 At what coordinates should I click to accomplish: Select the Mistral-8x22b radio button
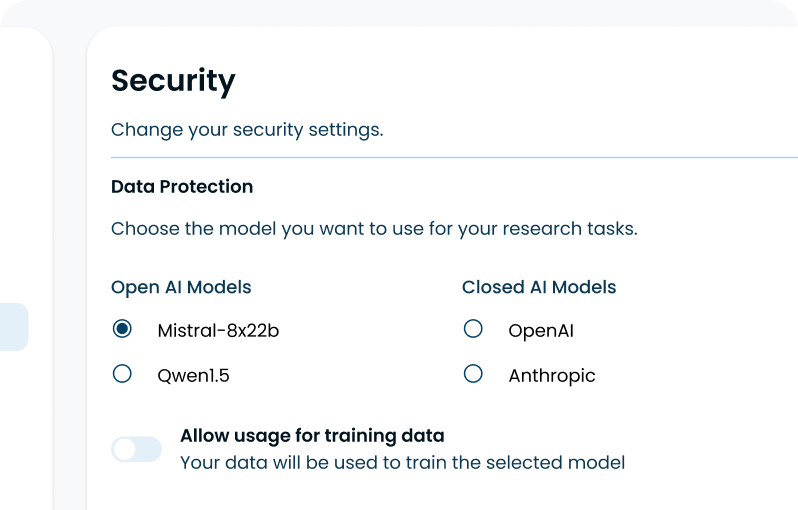[122, 329]
